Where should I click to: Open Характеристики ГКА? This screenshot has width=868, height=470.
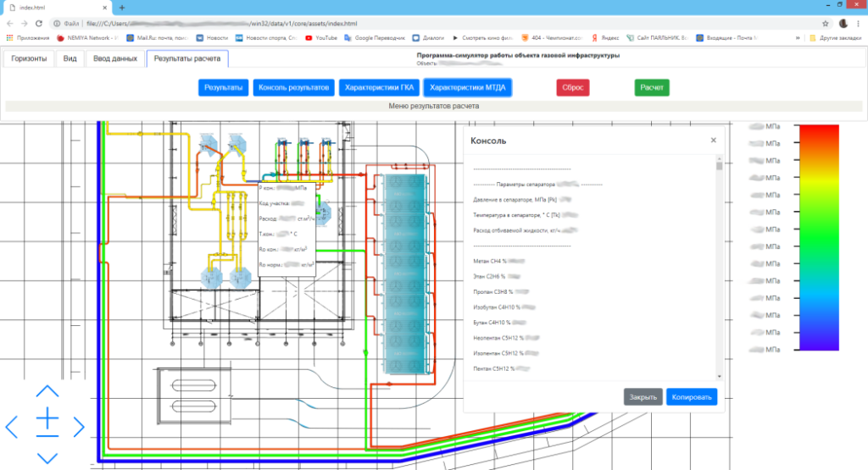click(378, 87)
